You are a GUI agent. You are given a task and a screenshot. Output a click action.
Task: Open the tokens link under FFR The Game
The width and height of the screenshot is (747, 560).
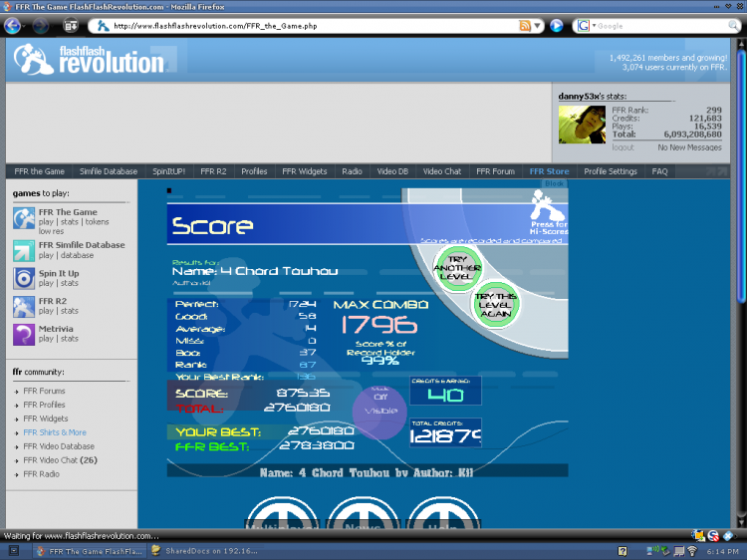point(98,222)
